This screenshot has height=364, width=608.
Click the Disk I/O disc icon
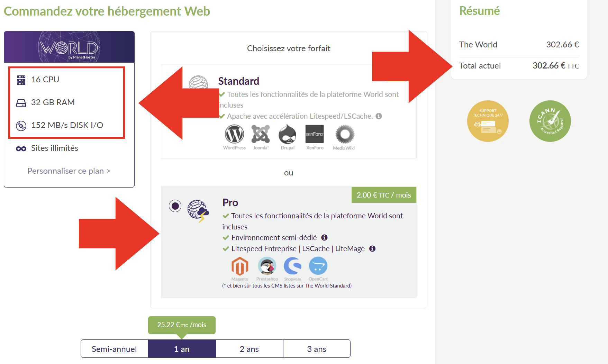pyautogui.click(x=21, y=126)
